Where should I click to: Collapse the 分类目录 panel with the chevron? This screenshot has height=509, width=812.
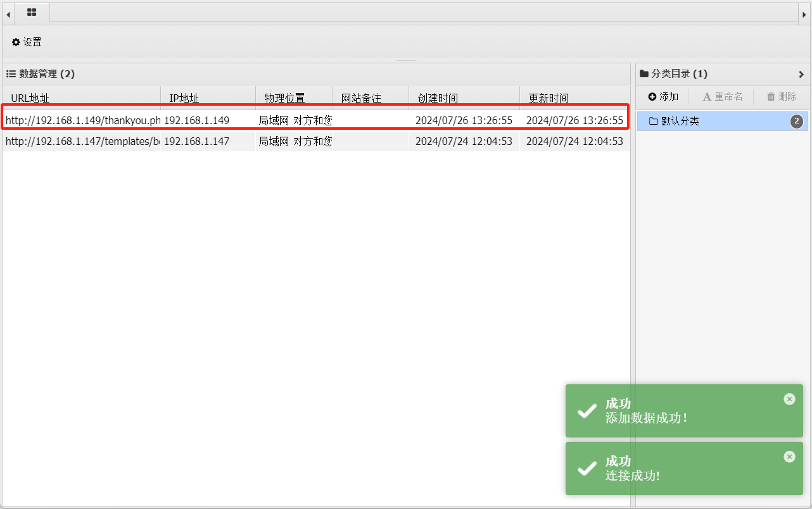pyautogui.click(x=801, y=74)
